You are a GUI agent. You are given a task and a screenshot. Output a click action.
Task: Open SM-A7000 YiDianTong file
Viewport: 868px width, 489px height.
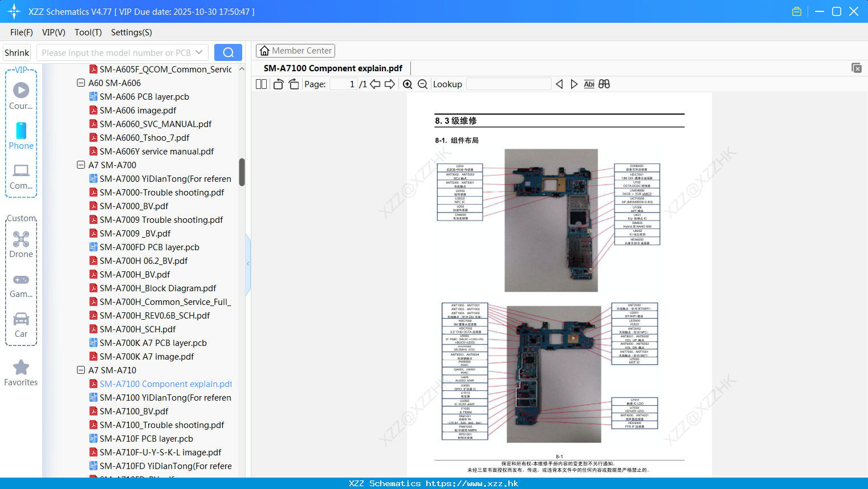click(x=165, y=178)
